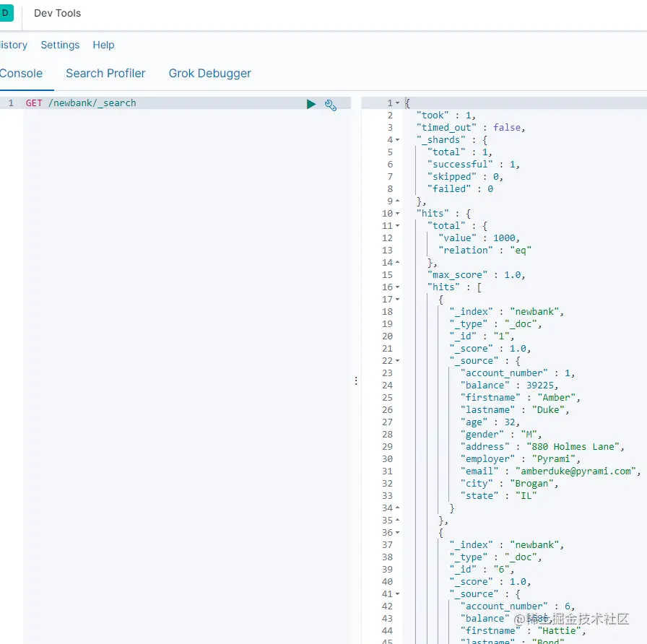Collapse the hits array at line 16
The width and height of the screenshot is (647, 644).
pos(397,287)
